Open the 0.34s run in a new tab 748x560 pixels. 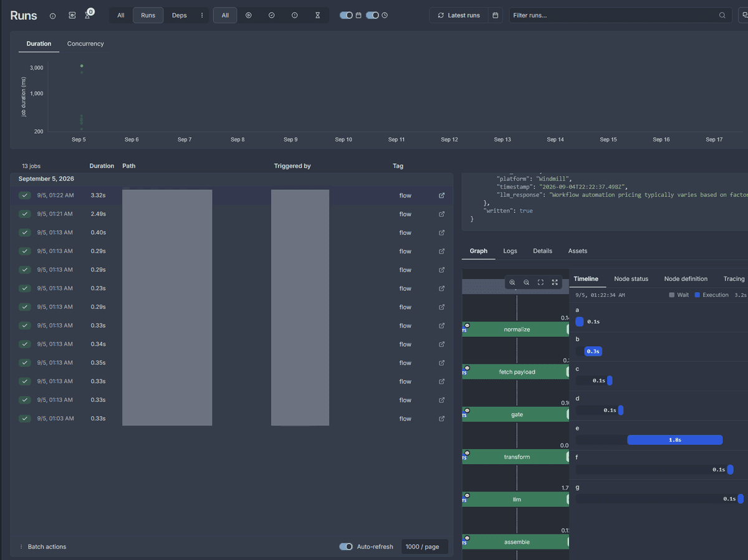pos(442,344)
